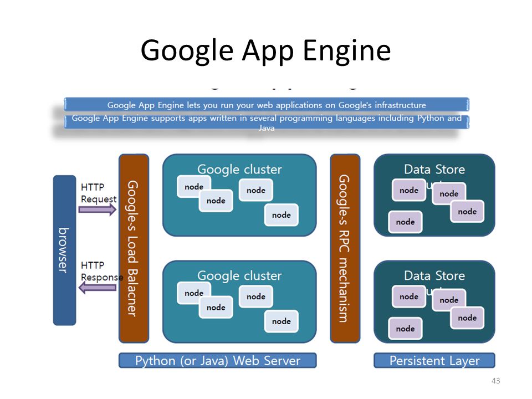The width and height of the screenshot is (532, 399).
Task: Click the banner about running apps on Google's infrastructure
Action: click(267, 105)
